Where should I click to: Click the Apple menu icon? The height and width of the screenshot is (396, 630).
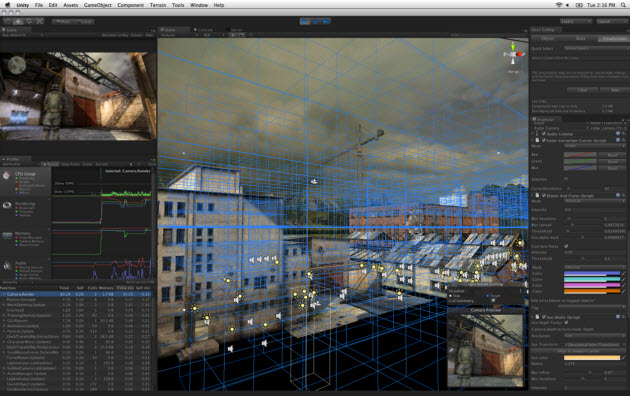7,5
